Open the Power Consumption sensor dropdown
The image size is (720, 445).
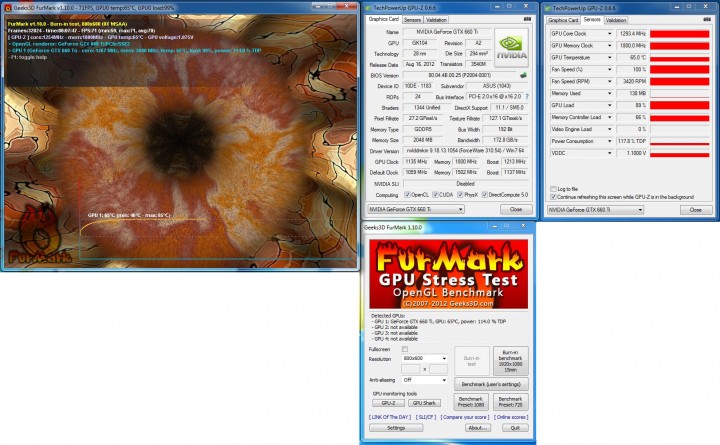[609, 141]
